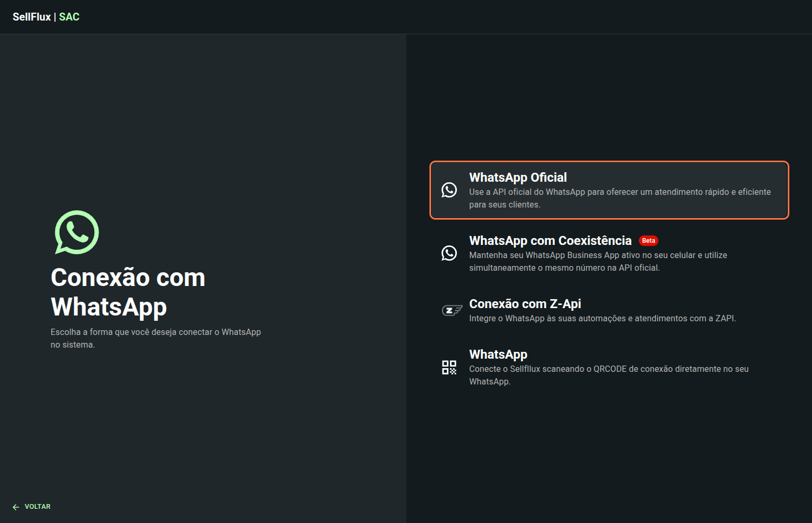Click the red Beta badge
Image resolution: width=812 pixels, height=523 pixels.
(x=648, y=241)
